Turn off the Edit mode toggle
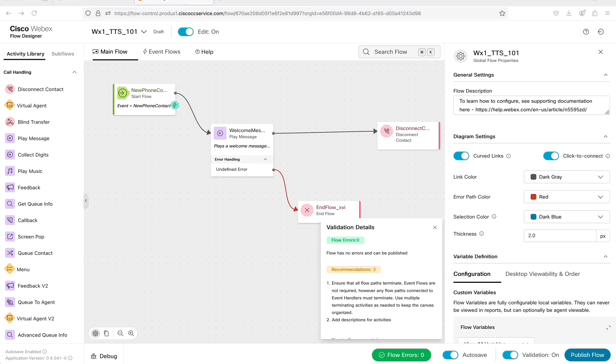 click(185, 32)
